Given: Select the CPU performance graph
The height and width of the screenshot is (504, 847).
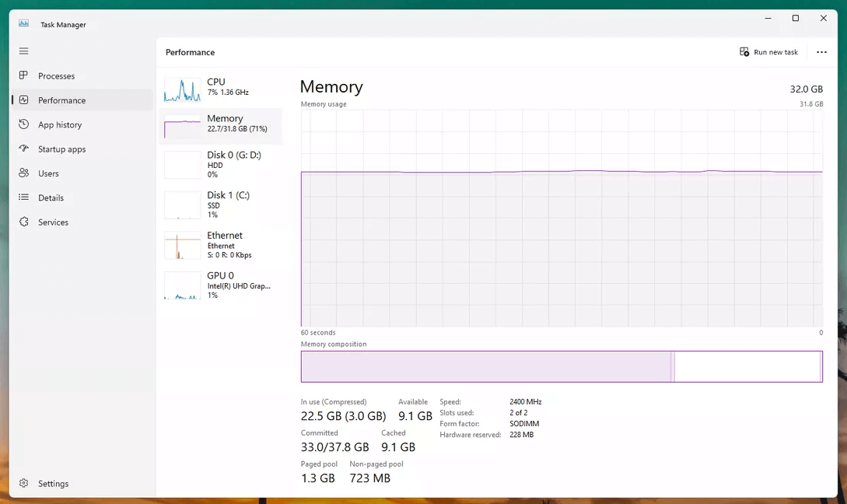Looking at the screenshot, I should tap(182, 89).
